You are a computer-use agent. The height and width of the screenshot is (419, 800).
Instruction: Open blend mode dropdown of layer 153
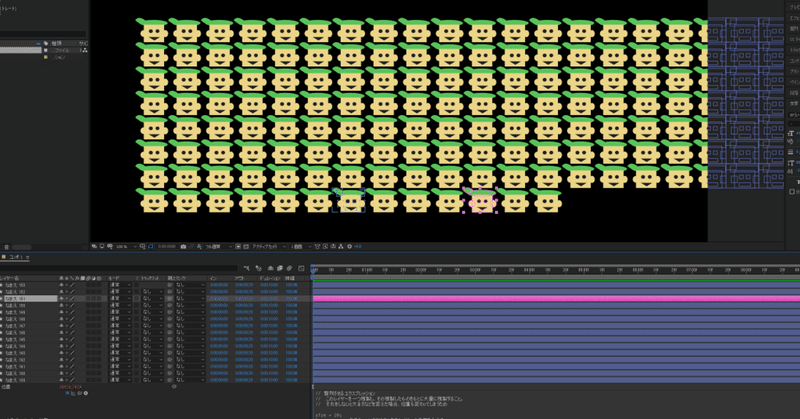(x=120, y=285)
